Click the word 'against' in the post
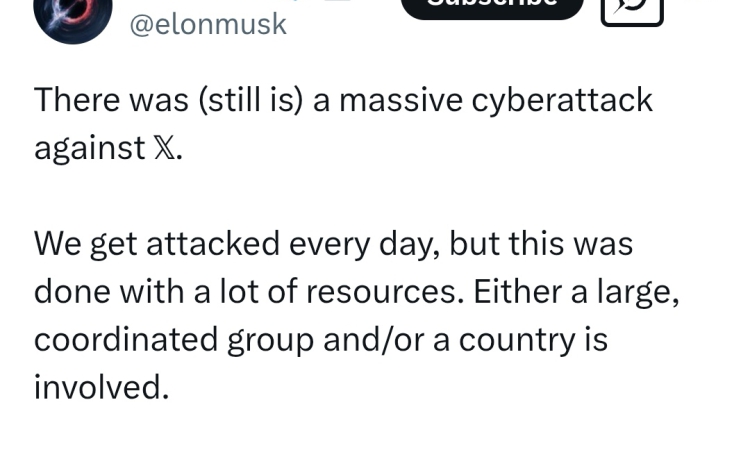750x450 pixels. pyautogui.click(x=89, y=149)
